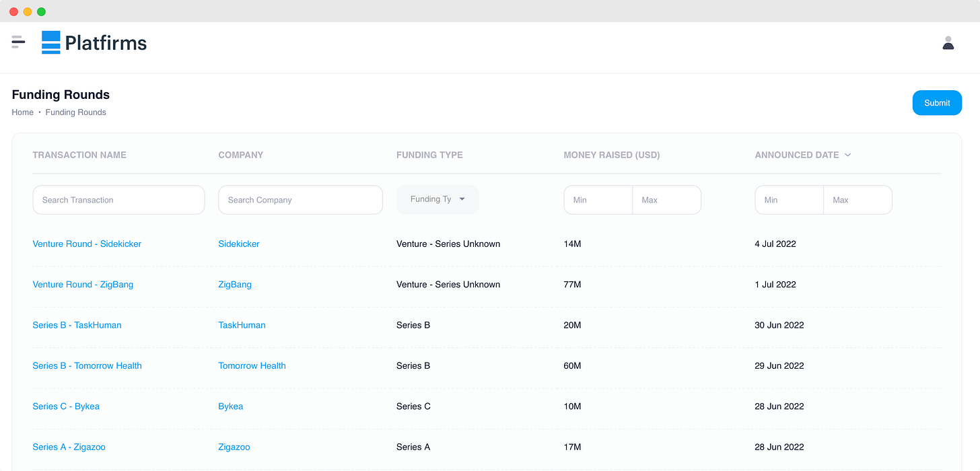Open the Bykea company link

point(231,406)
